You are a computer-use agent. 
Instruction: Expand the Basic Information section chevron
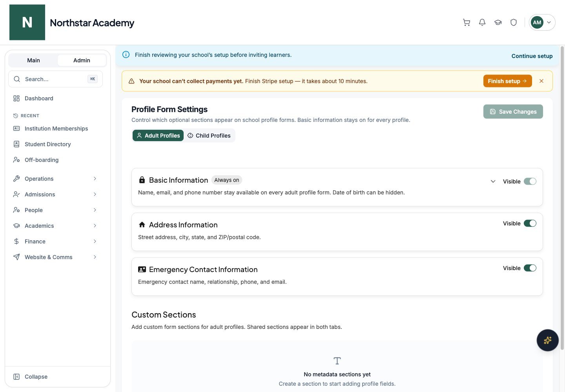(x=493, y=181)
